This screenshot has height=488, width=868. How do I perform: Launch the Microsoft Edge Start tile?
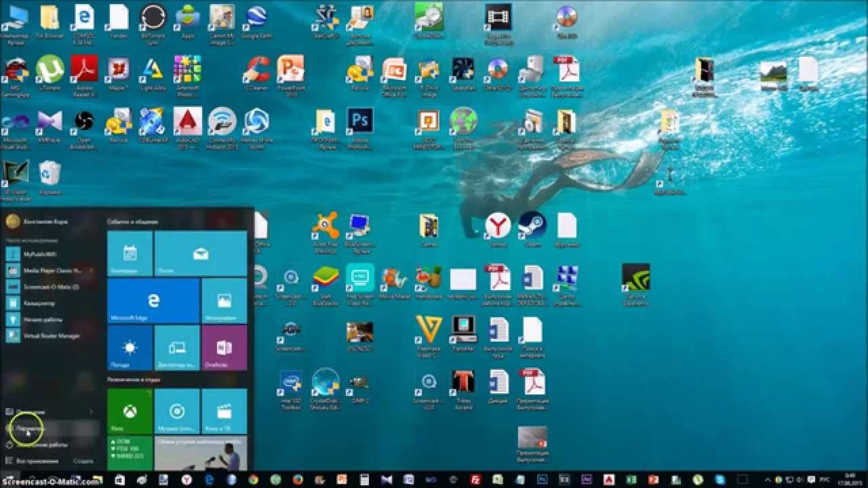tap(153, 301)
